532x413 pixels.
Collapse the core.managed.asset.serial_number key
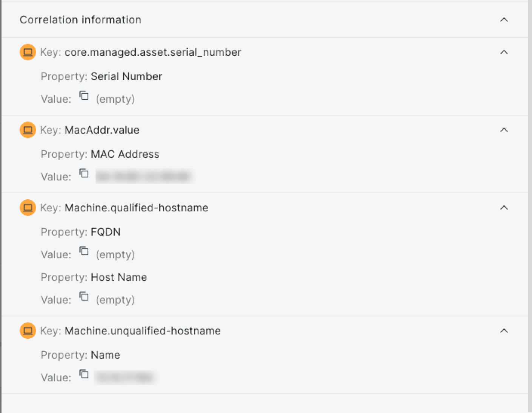tap(504, 52)
